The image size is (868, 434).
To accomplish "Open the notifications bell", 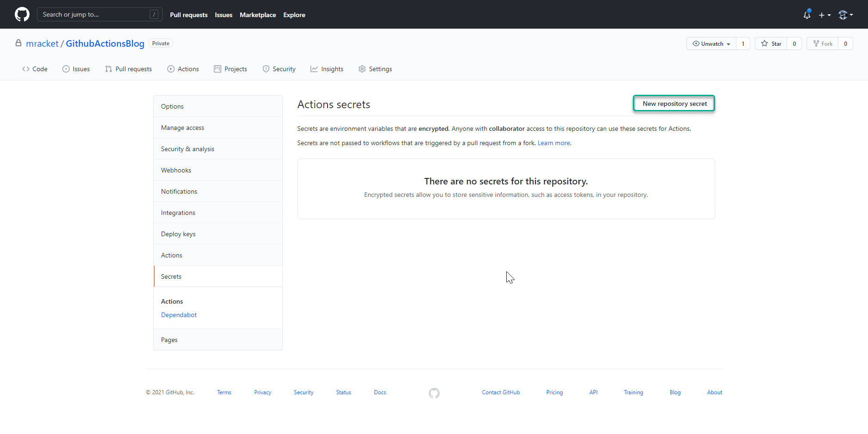I will coord(807,15).
